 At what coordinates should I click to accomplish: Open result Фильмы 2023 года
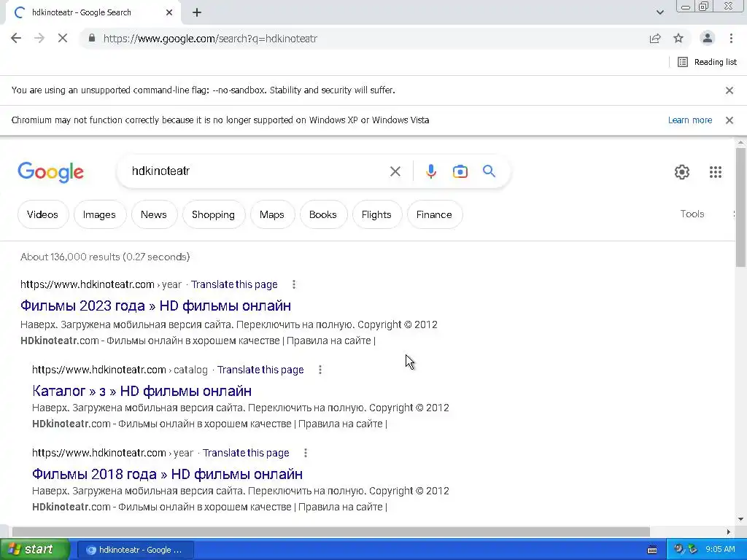pyautogui.click(x=156, y=306)
